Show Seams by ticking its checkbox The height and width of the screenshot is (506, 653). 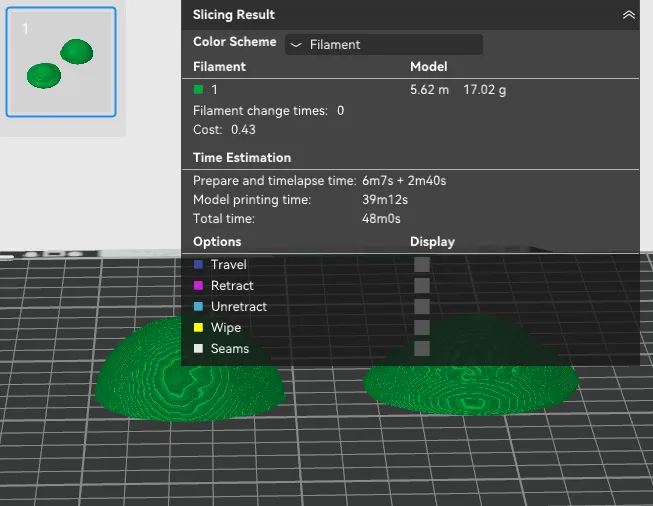click(422, 348)
